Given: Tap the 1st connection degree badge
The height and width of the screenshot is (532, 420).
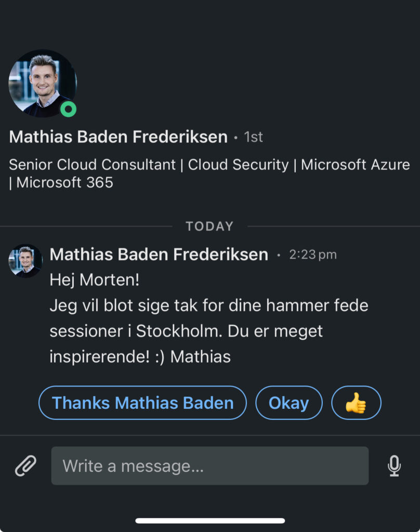Looking at the screenshot, I should pos(253,137).
